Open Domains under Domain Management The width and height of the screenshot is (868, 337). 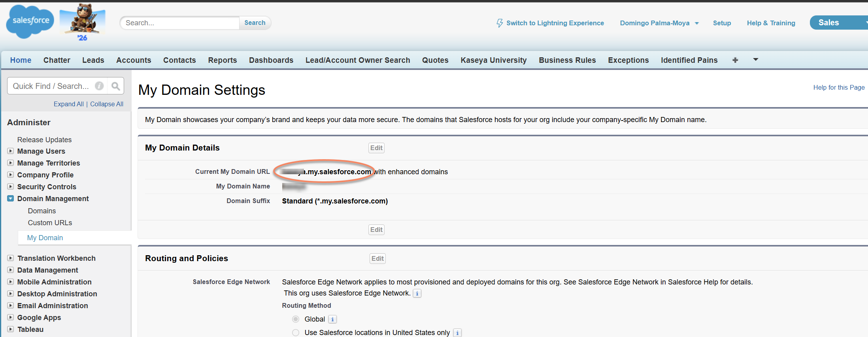point(42,211)
